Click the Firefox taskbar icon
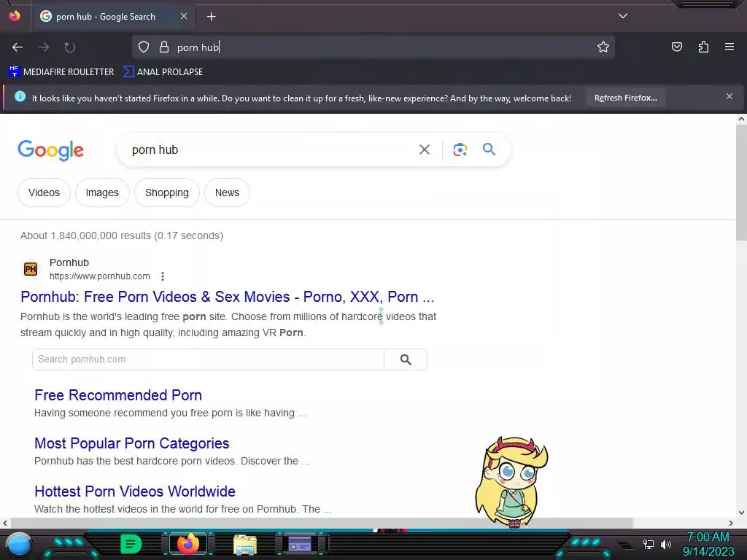 click(188, 544)
